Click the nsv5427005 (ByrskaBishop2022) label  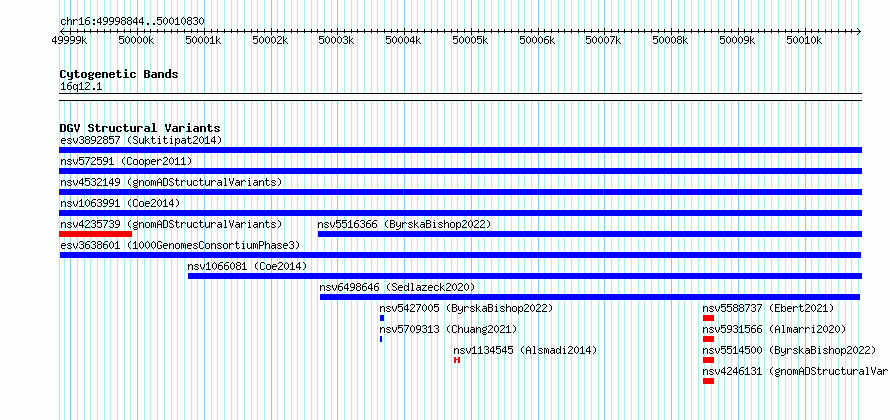[x=466, y=308]
